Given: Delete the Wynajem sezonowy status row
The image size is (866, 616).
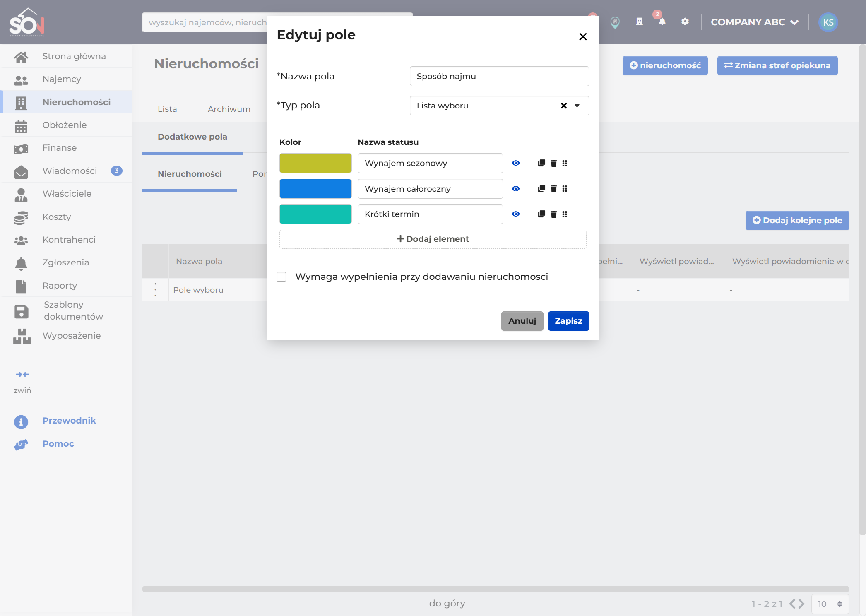Looking at the screenshot, I should coord(553,163).
